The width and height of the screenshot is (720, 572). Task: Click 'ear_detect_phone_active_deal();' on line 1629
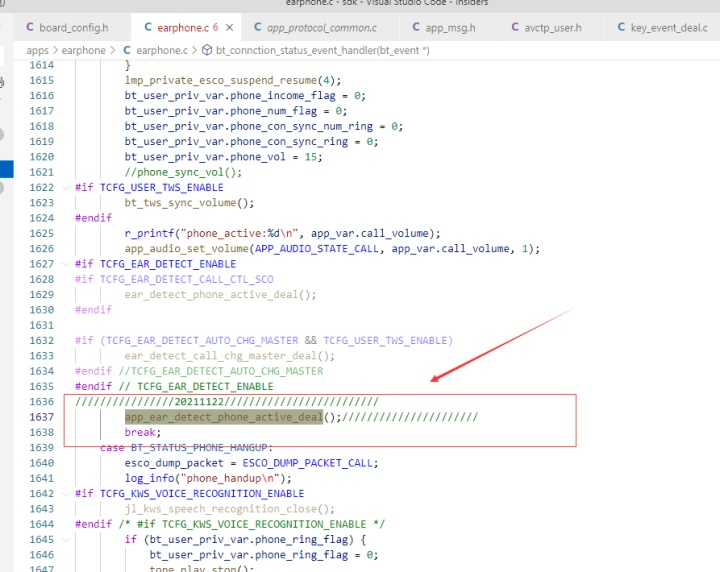point(220,295)
